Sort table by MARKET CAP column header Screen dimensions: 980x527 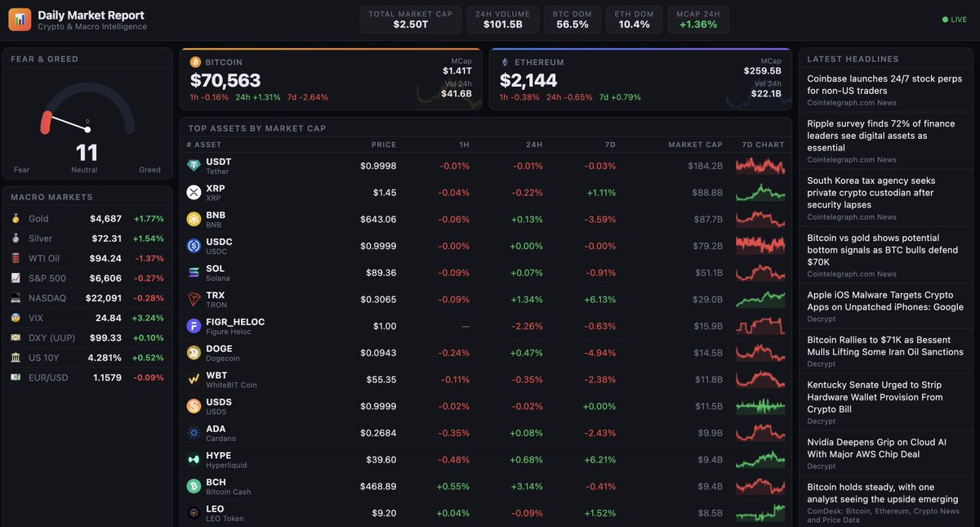(695, 145)
